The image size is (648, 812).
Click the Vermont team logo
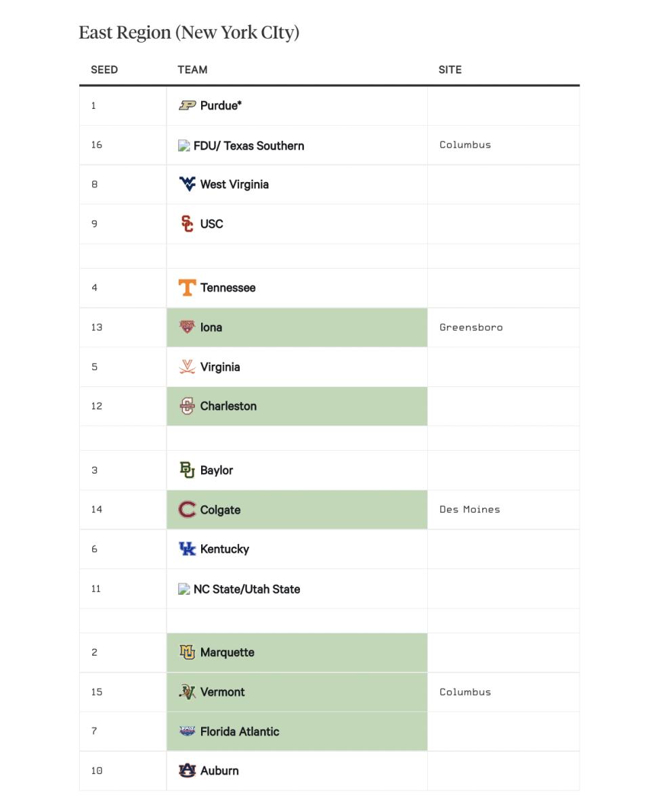coord(187,692)
